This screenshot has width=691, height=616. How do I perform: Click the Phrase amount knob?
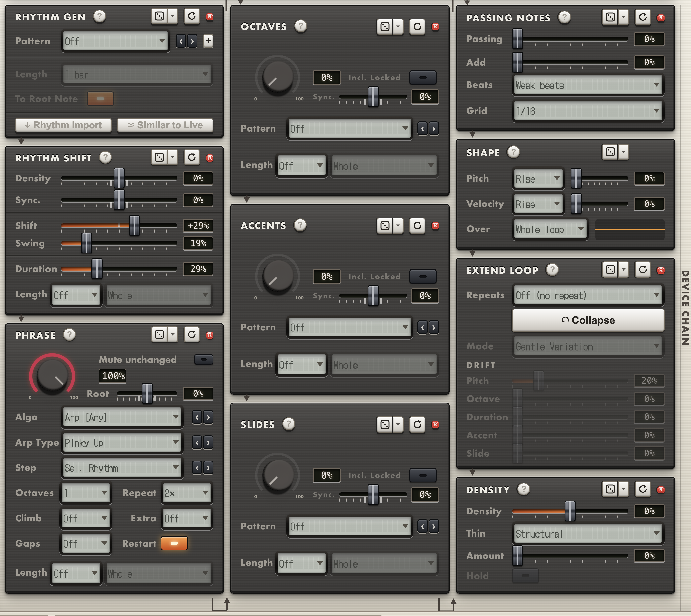click(x=52, y=376)
